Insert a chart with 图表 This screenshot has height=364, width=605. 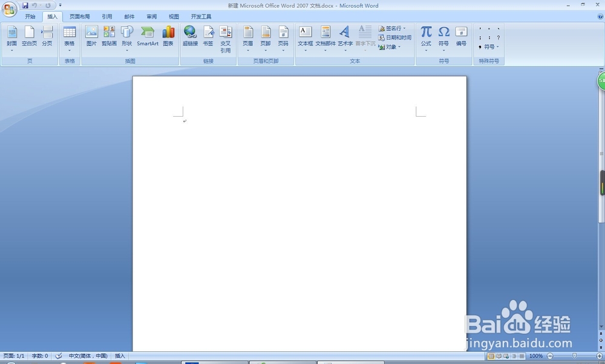pyautogui.click(x=168, y=36)
